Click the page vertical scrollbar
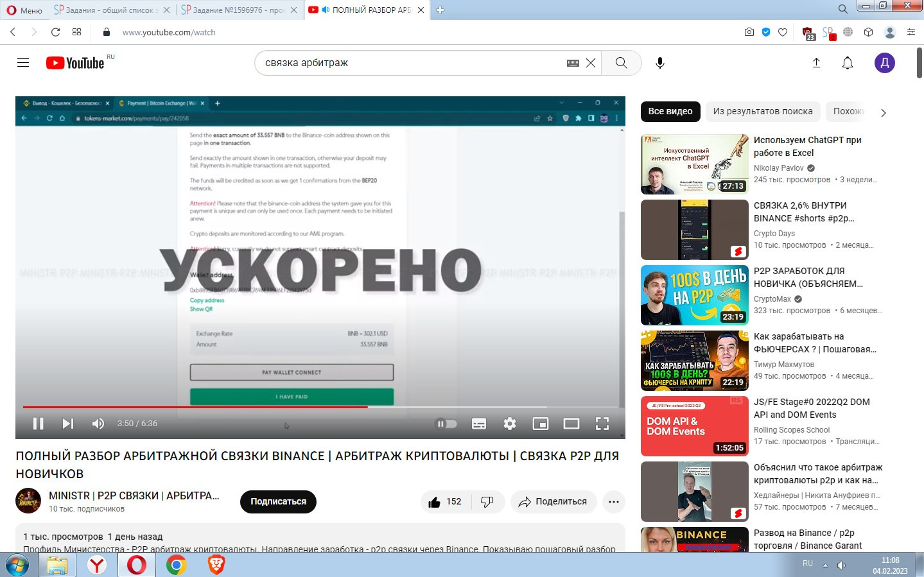 click(x=920, y=62)
